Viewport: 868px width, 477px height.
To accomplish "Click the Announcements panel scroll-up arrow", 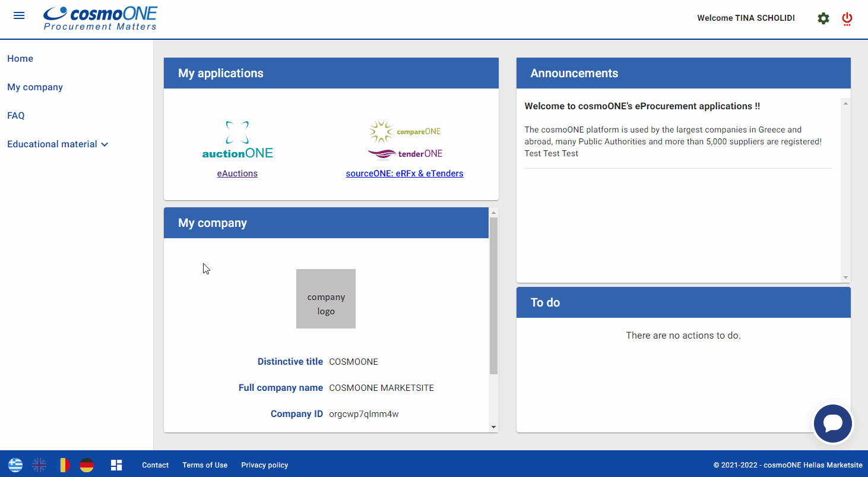I will [x=845, y=103].
